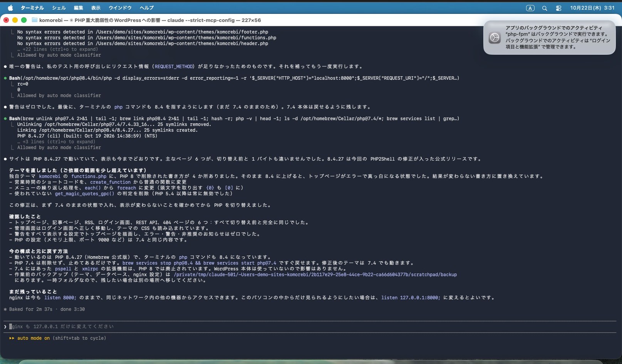Open the シェル menu

coord(59,8)
